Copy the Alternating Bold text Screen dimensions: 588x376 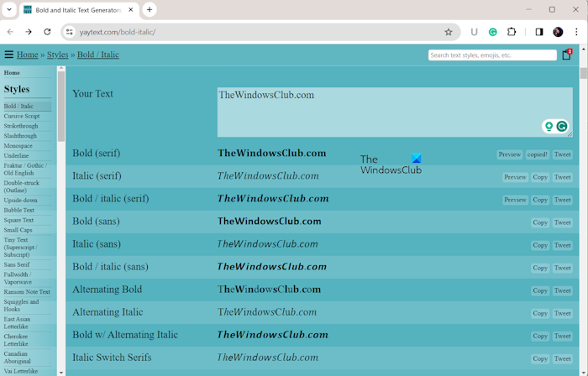pos(540,290)
